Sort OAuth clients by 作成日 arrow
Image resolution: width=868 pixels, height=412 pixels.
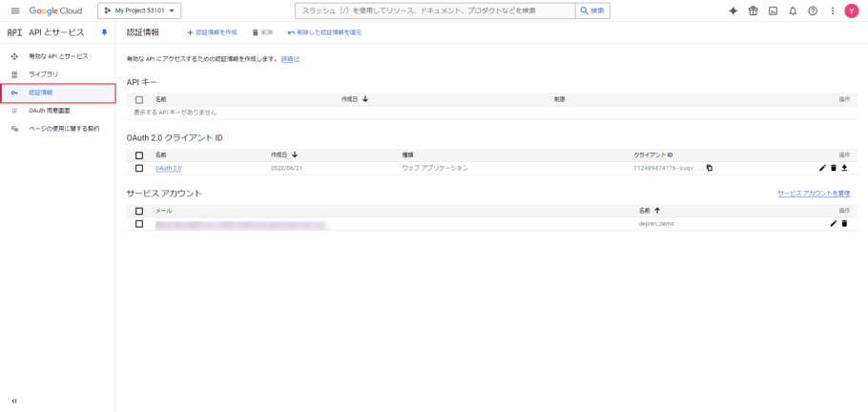[x=295, y=154]
